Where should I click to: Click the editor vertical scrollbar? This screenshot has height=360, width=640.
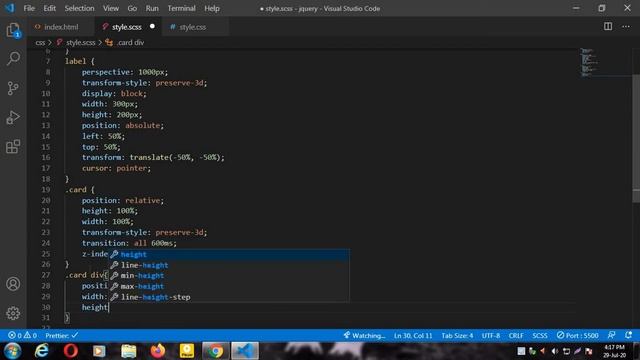click(x=636, y=139)
